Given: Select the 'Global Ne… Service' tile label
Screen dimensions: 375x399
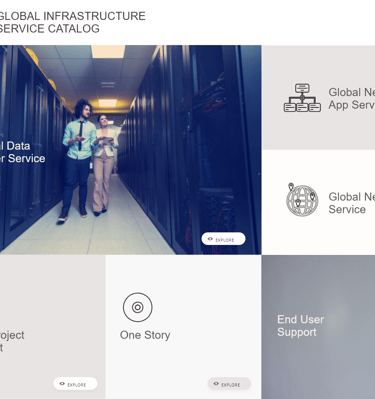Looking at the screenshot, I should click(351, 203).
